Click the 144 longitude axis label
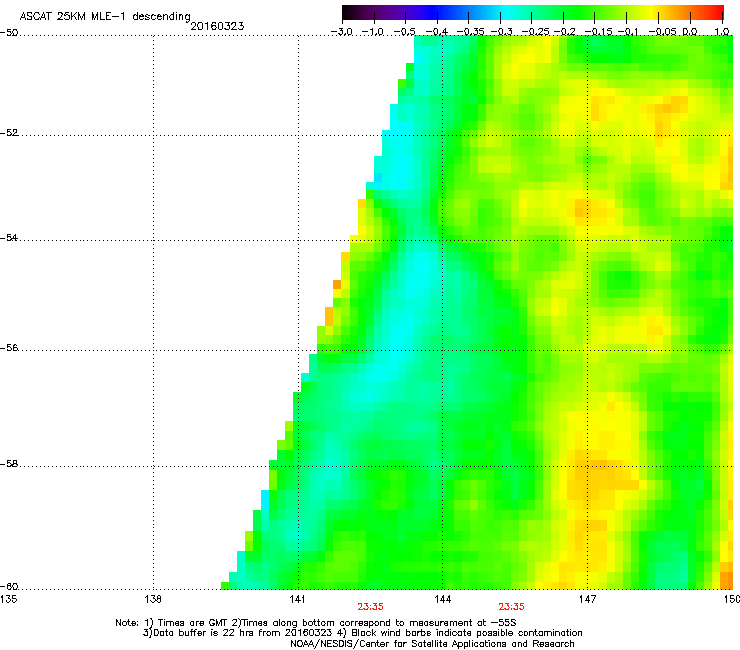Image resolution: width=740 pixels, height=650 pixels. pyautogui.click(x=443, y=599)
